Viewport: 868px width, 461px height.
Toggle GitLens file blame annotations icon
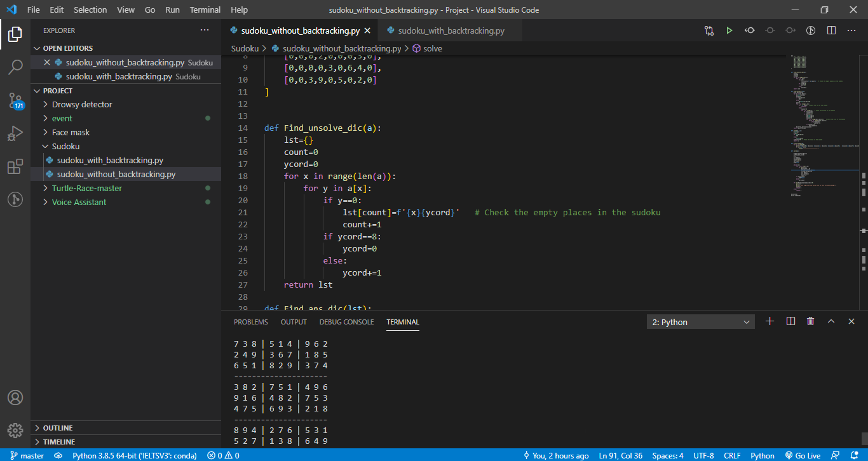click(811, 30)
